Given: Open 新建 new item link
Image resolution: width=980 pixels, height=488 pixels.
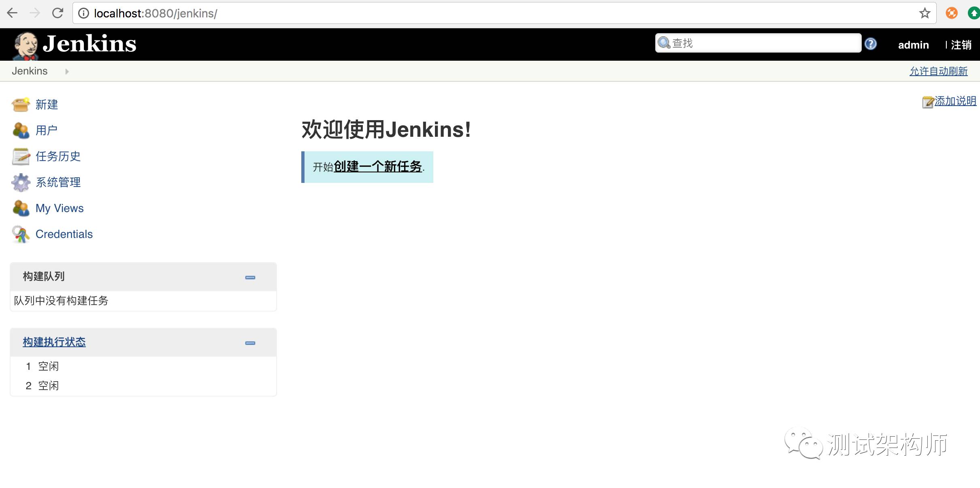Looking at the screenshot, I should (x=47, y=105).
